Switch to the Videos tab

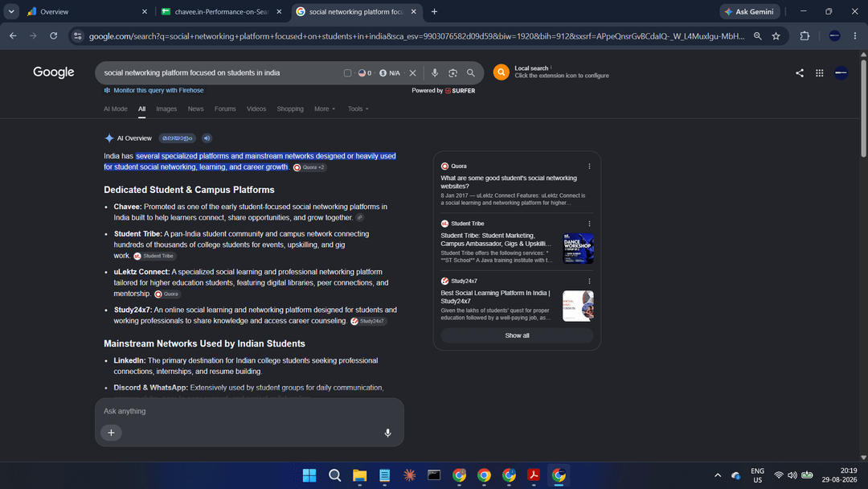pyautogui.click(x=256, y=109)
